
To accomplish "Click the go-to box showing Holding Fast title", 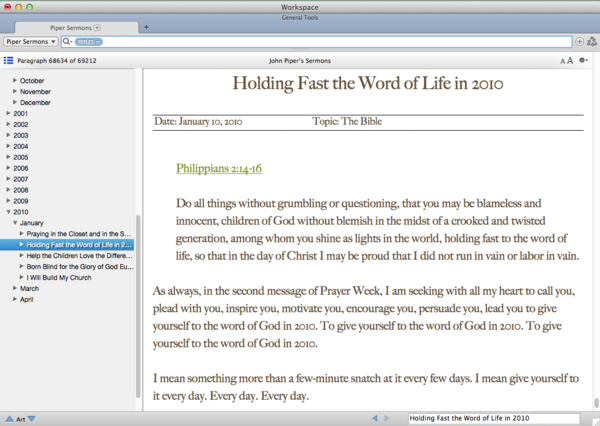I will tap(494, 418).
